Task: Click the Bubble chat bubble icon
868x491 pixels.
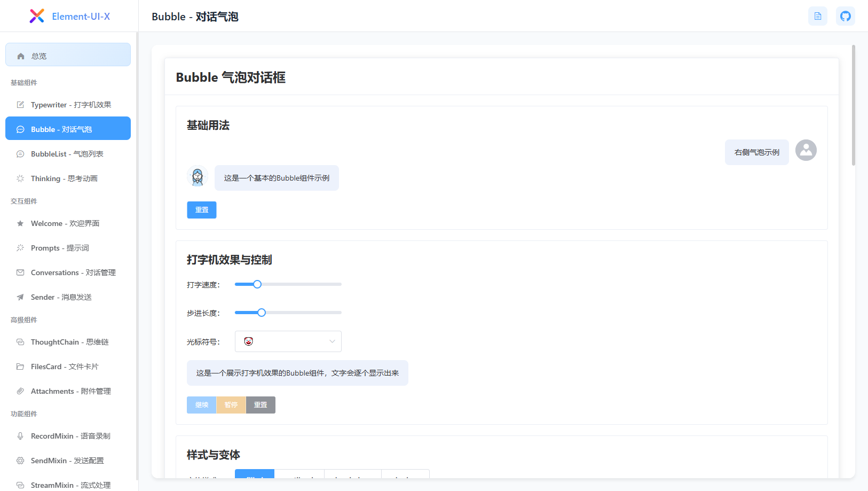Action: (20, 129)
